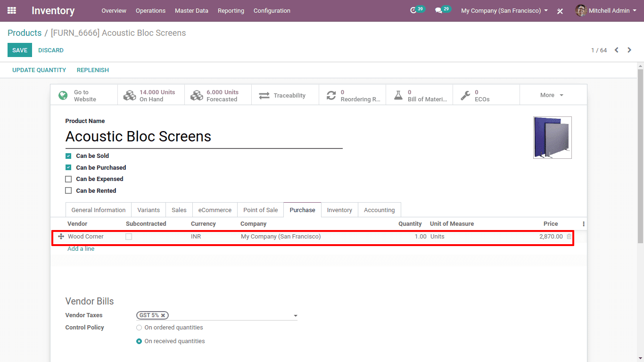This screenshot has height=362, width=644.
Task: Click the 1 / 64 pager counter
Action: (x=599, y=50)
